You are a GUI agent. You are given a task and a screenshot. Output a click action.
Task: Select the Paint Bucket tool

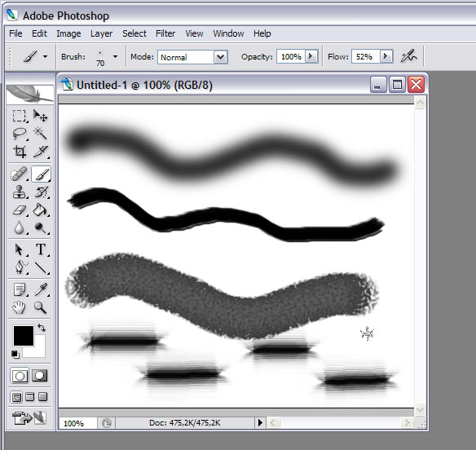[x=41, y=210]
